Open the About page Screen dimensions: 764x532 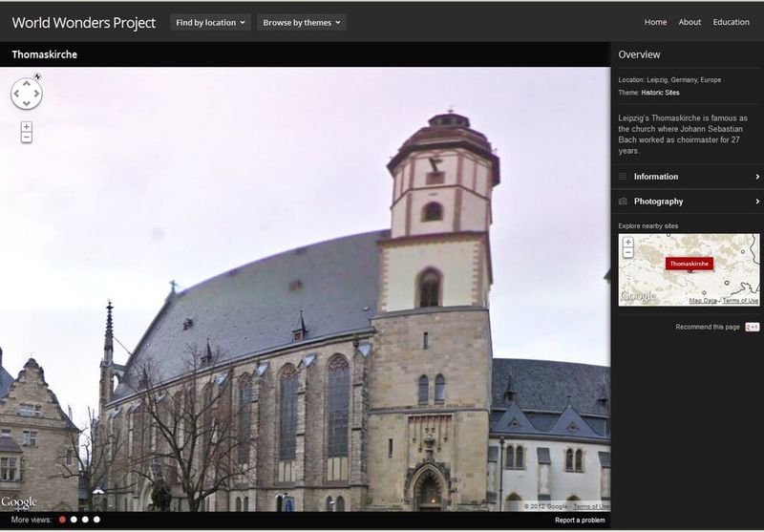[x=690, y=22]
